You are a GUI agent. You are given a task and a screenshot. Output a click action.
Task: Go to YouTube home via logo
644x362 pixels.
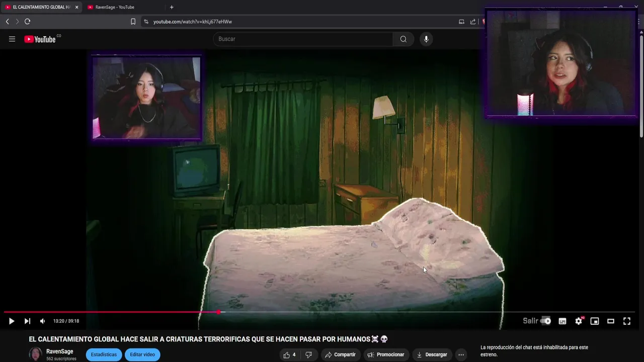point(40,39)
